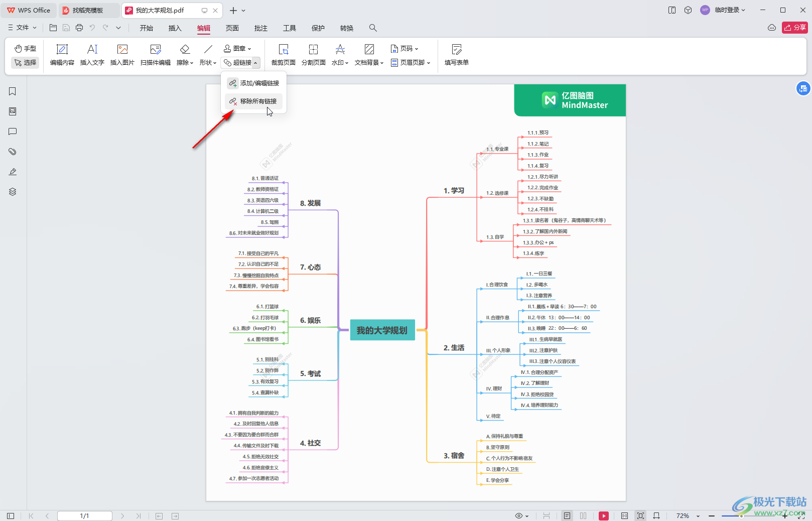Open the bookmark panel in sidebar
The image size is (812, 521).
13,91
